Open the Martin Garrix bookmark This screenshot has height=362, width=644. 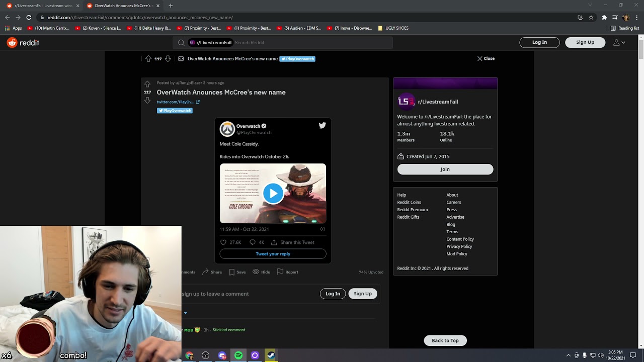(x=48, y=28)
